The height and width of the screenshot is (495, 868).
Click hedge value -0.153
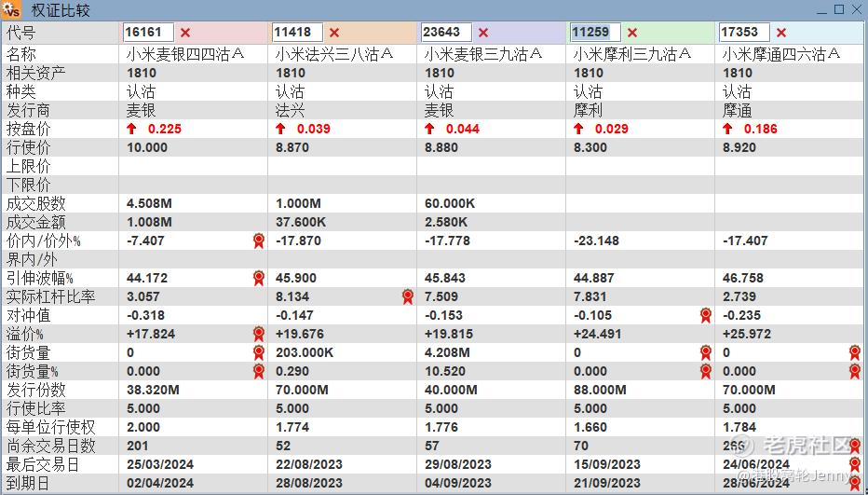(x=442, y=315)
